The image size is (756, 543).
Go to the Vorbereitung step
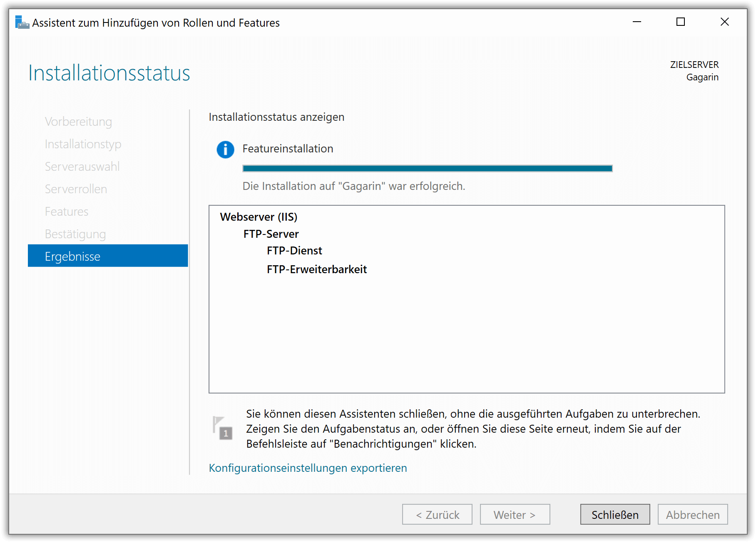coord(78,122)
